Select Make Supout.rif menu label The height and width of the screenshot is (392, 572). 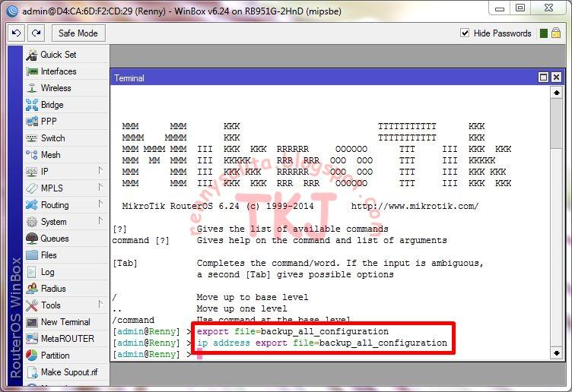pos(69,372)
